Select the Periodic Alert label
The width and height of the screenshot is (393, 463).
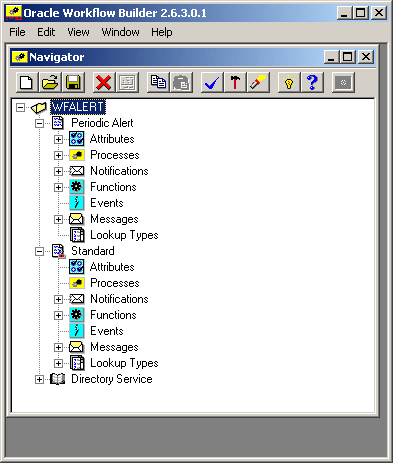pyautogui.click(x=102, y=123)
